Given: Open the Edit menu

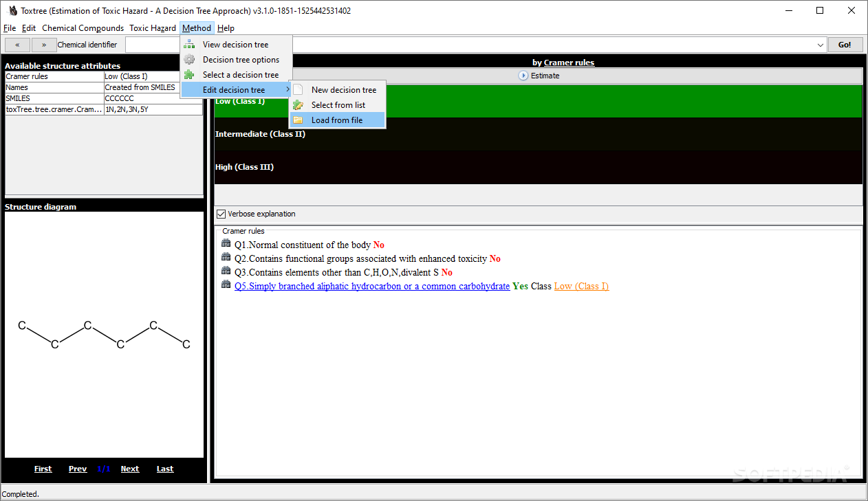Looking at the screenshot, I should click(x=29, y=28).
